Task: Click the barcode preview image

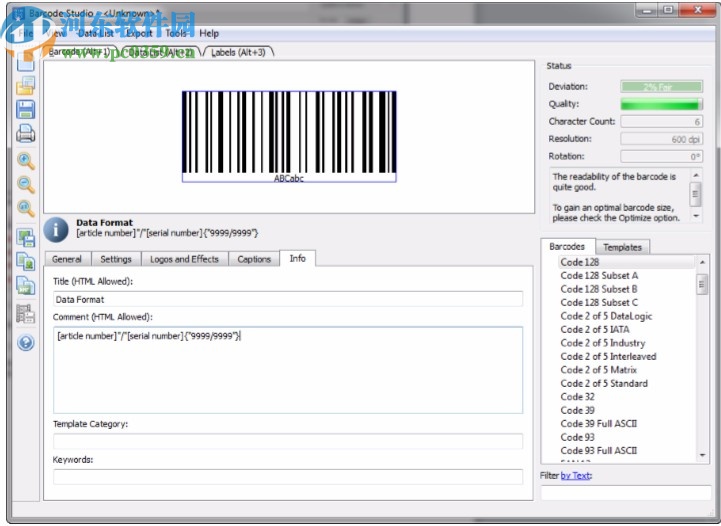Action: point(289,137)
